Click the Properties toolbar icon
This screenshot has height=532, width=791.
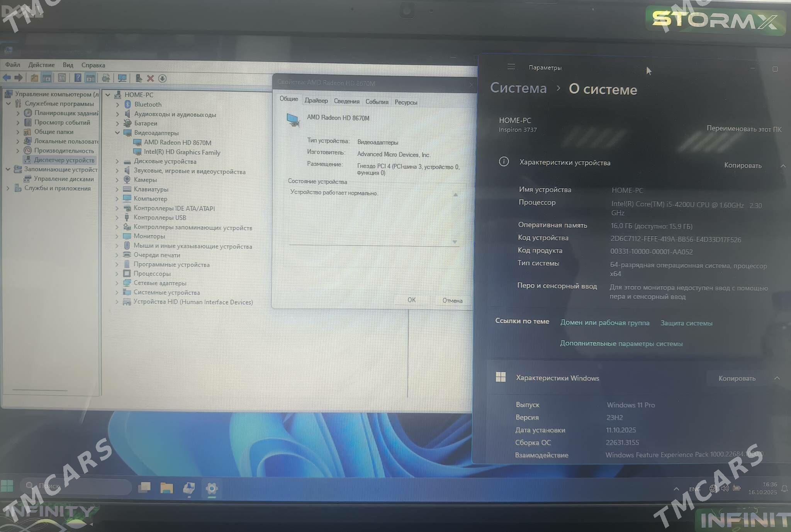point(62,78)
